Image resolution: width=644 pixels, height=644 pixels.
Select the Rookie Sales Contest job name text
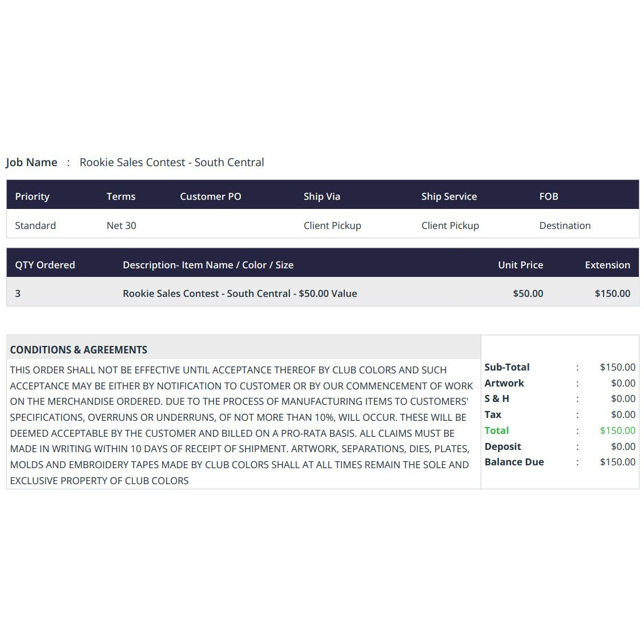tap(172, 162)
